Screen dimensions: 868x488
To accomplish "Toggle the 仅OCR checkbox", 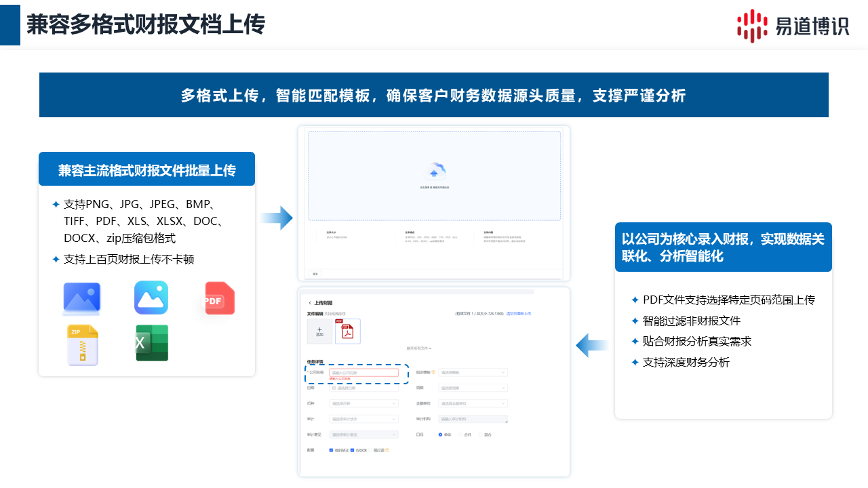I will tap(353, 450).
